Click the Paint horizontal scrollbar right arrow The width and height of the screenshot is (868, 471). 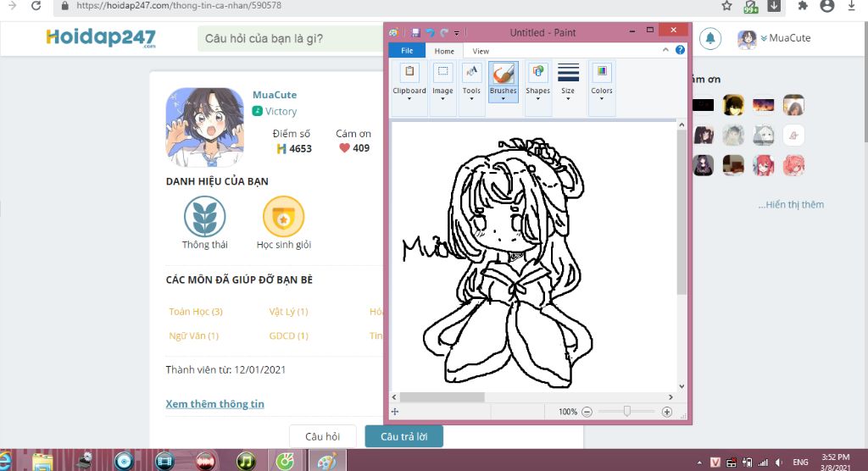point(670,396)
